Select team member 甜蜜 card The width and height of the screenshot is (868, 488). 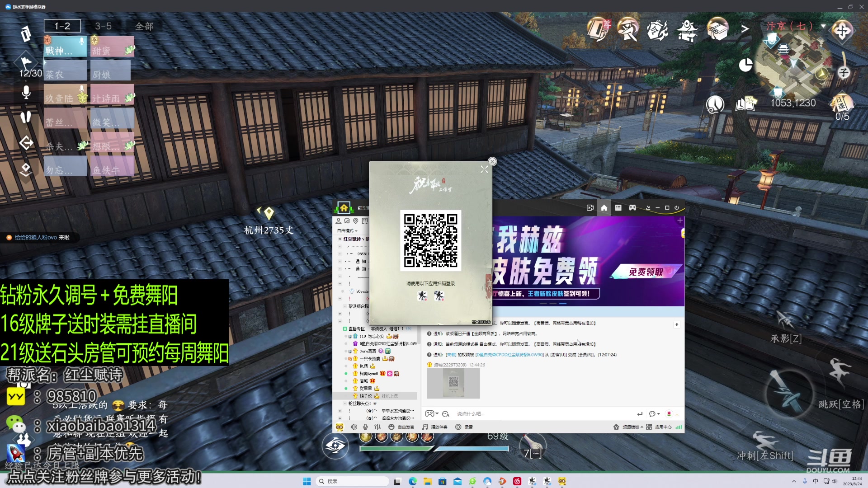pos(113,47)
